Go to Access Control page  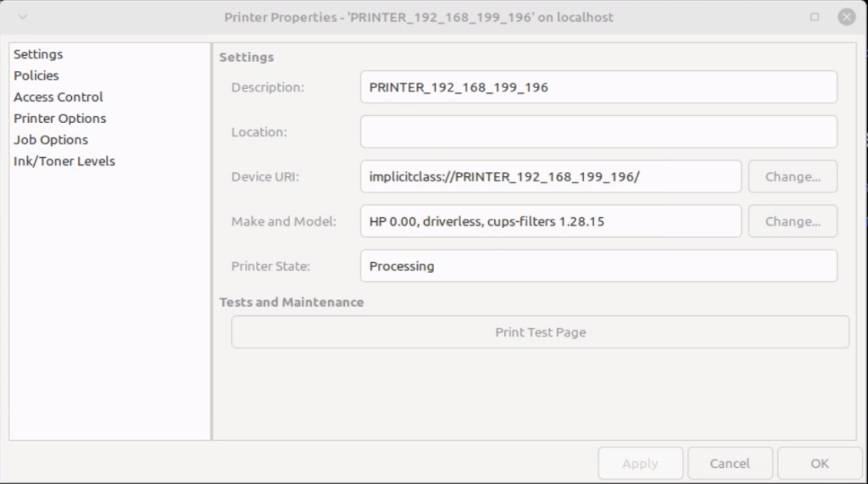coord(58,97)
